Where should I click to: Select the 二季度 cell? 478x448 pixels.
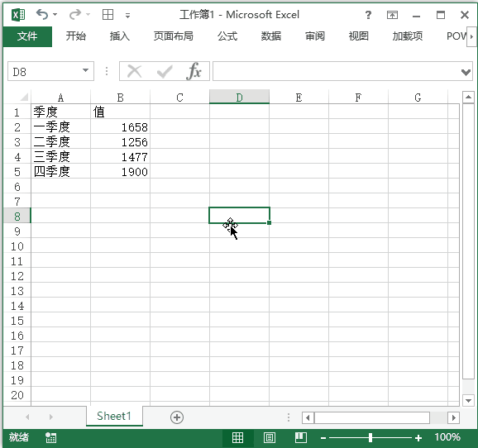pos(60,141)
